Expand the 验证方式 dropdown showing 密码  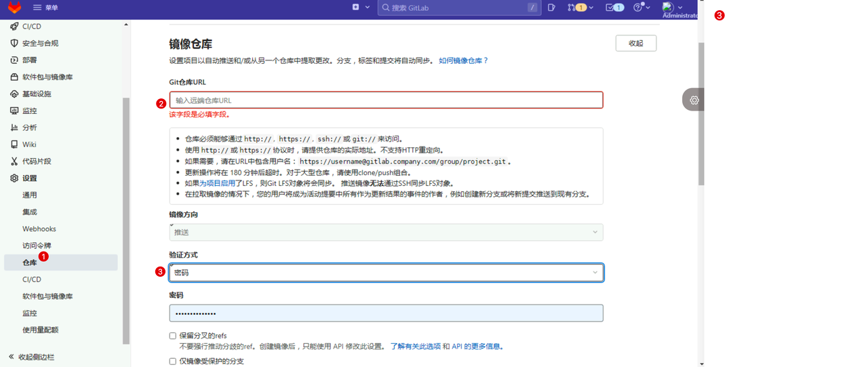[386, 273]
